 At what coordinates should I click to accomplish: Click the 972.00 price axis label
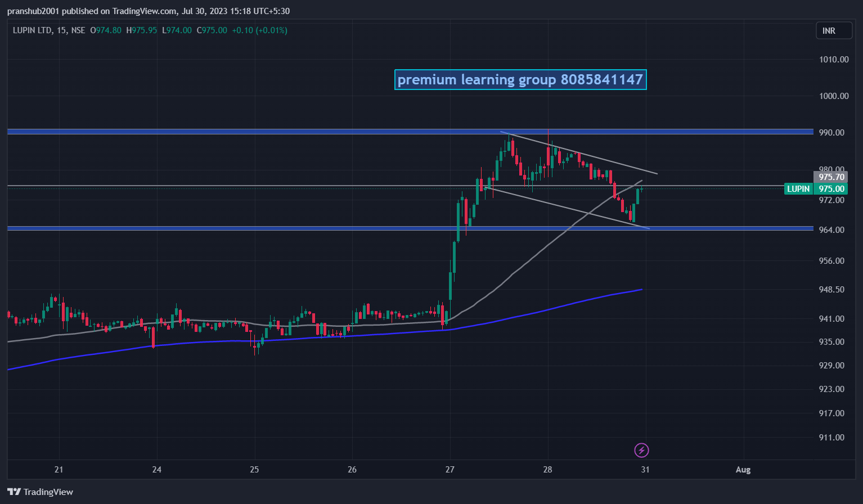point(831,200)
